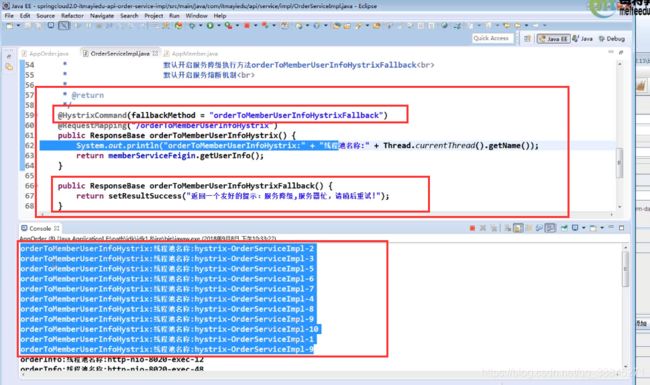Switch to the Java perspective
Image resolution: width=650 pixels, height=385 pixels.
[x=582, y=39]
